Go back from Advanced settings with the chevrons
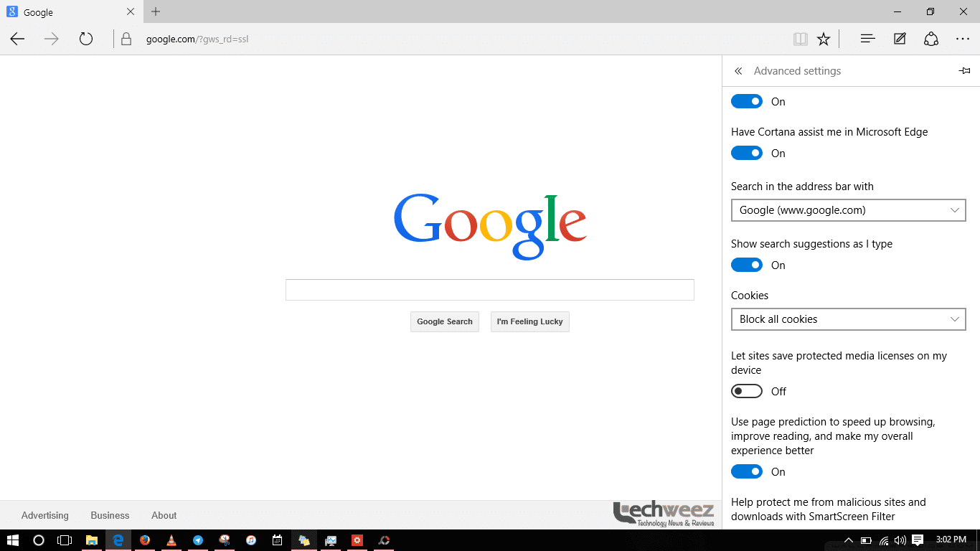The image size is (980, 551). pyautogui.click(x=738, y=71)
